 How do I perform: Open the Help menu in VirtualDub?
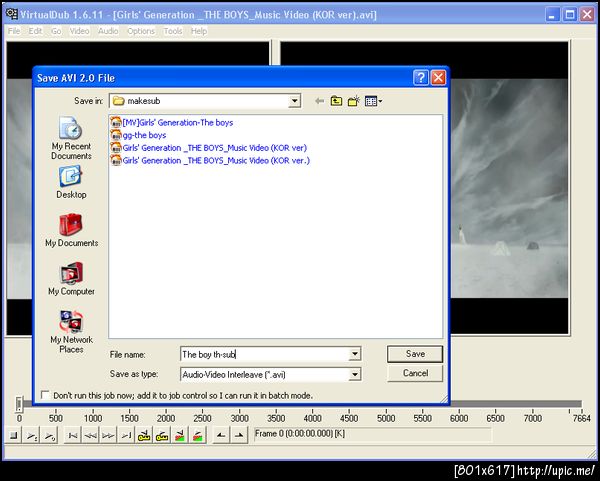[199, 31]
